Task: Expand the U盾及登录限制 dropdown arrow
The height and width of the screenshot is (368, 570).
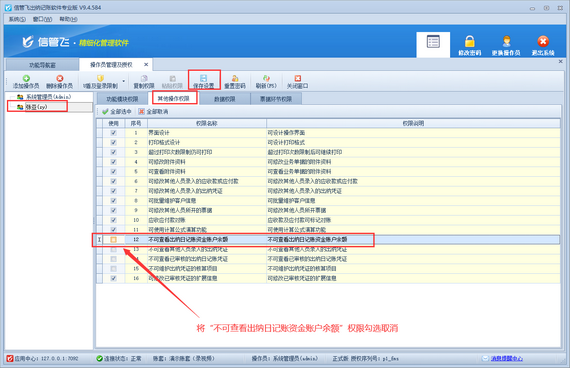Action: click(124, 81)
